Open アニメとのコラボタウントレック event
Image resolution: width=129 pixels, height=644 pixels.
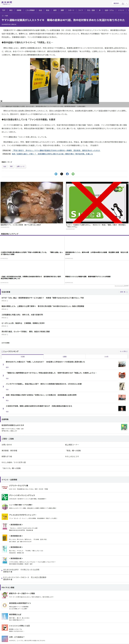(x=23, y=515)
